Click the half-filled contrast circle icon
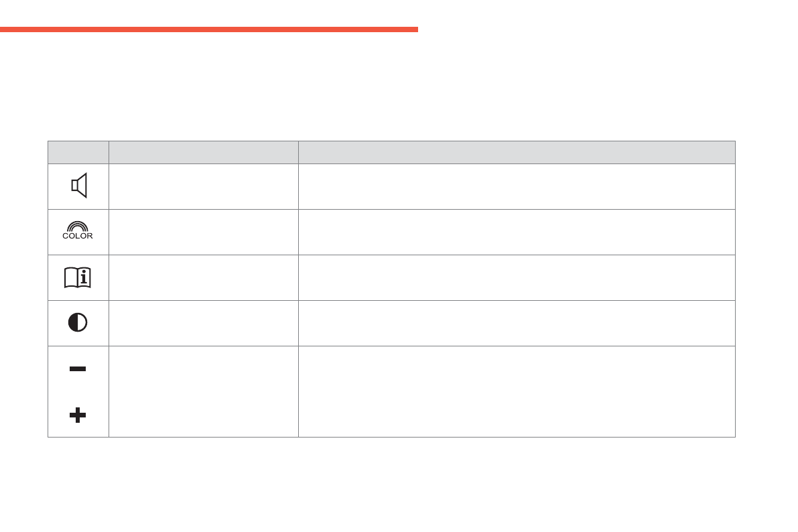The height and width of the screenshot is (532, 798). click(x=78, y=322)
